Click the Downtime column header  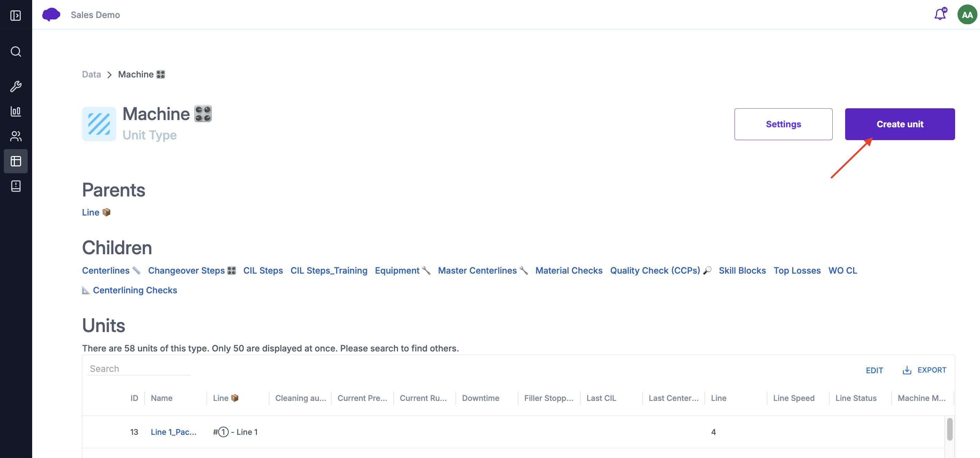tap(480, 398)
